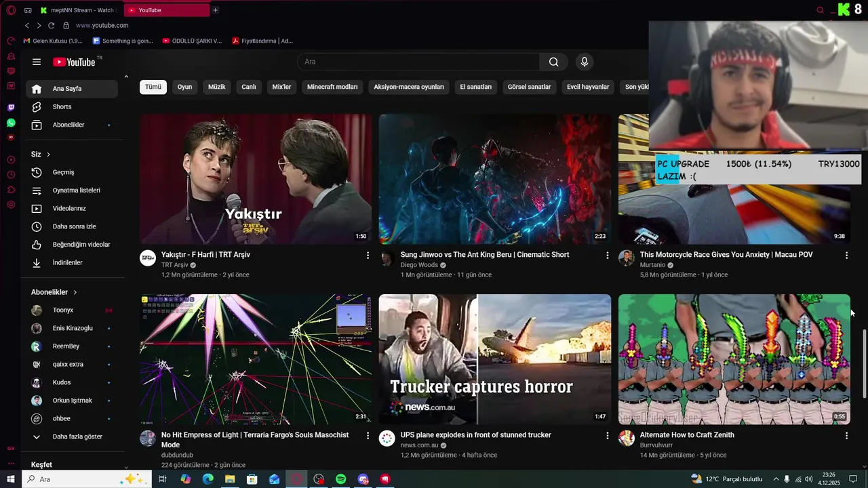Open File Explorer from the taskbar

tap(230, 479)
